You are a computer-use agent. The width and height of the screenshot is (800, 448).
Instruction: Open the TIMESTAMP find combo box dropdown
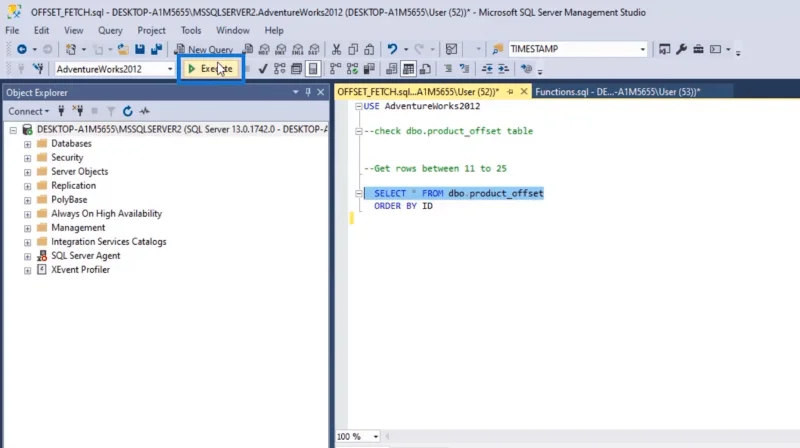click(x=642, y=49)
